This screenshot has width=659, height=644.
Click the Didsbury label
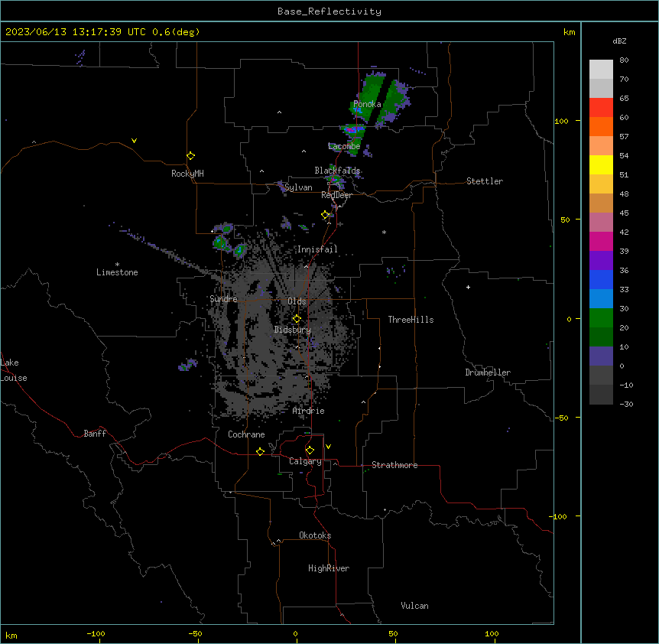click(x=293, y=330)
